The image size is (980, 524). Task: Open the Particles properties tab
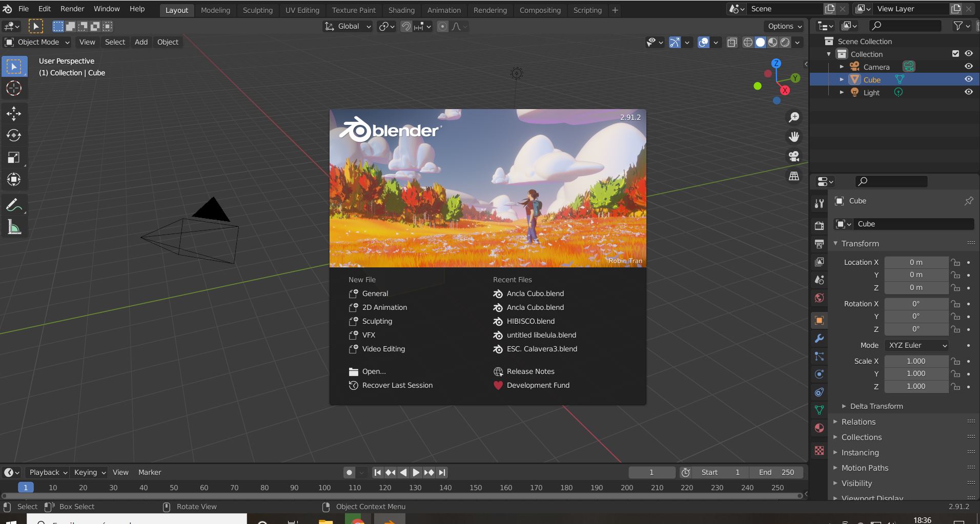pos(819,357)
